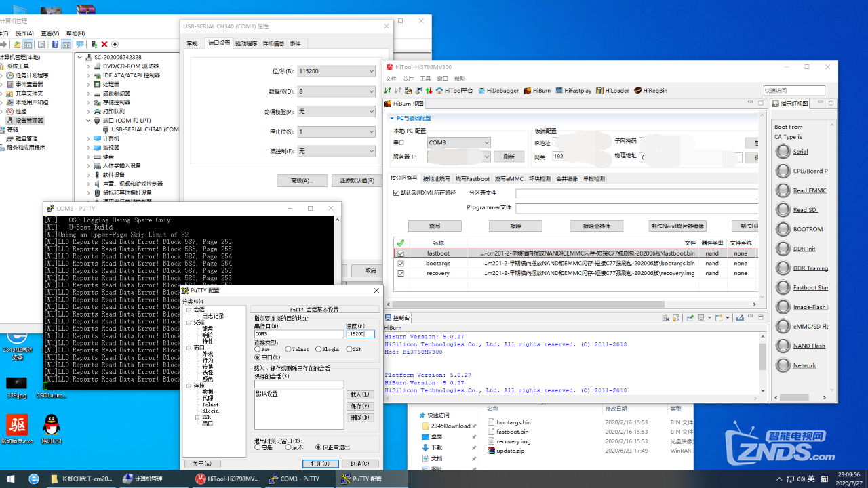The width and height of the screenshot is (868, 488).
Task: Select 颜色 category in PuTTY tree
Action: (208, 379)
